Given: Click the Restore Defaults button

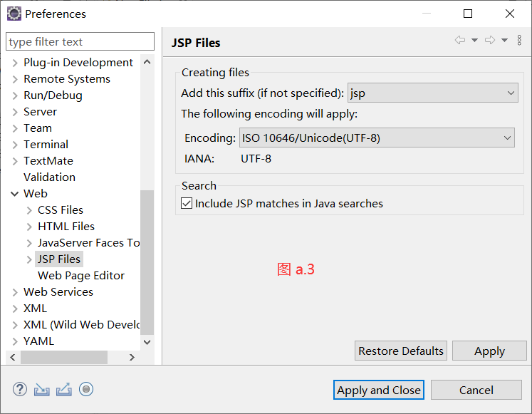Looking at the screenshot, I should pos(401,351).
